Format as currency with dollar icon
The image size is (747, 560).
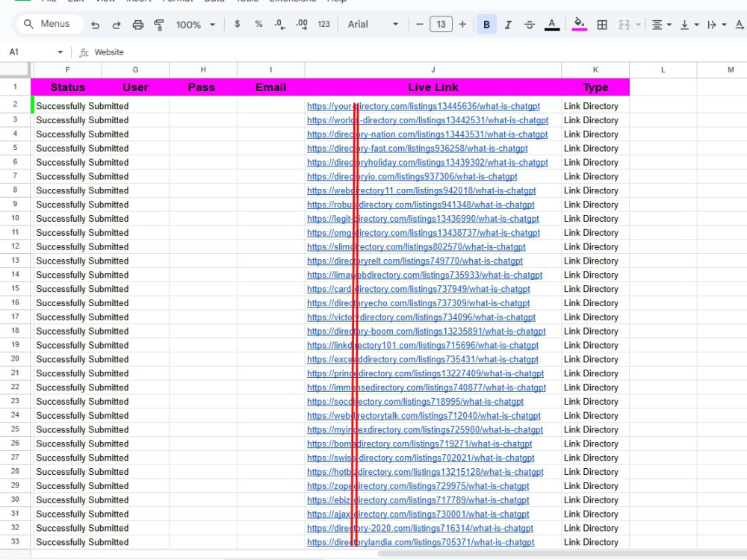(x=238, y=24)
